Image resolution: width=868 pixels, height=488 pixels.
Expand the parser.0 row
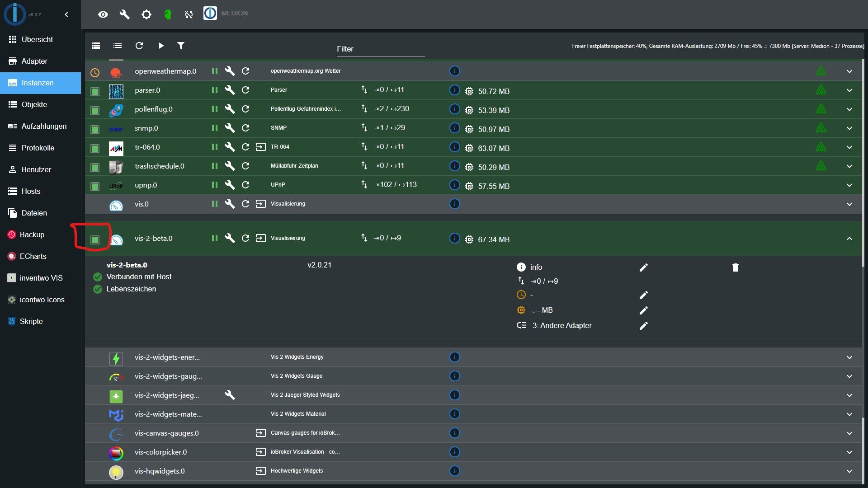point(849,90)
